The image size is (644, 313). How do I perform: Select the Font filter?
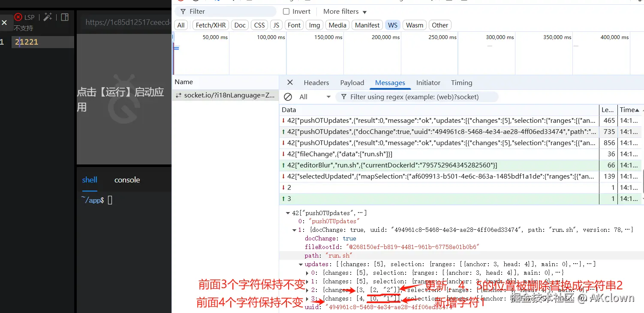294,25
